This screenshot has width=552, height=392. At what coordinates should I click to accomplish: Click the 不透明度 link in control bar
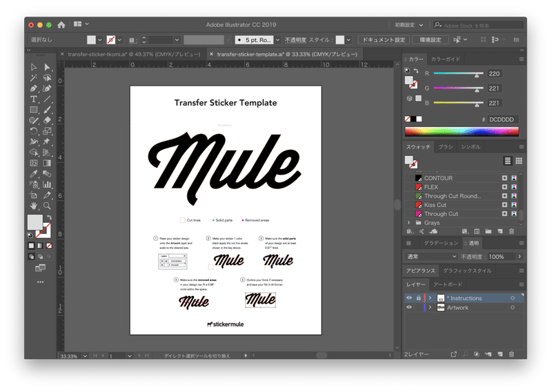(295, 40)
